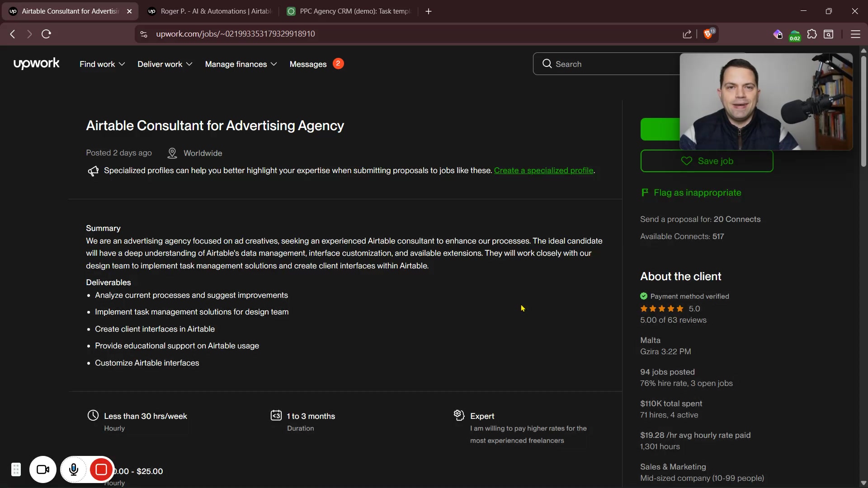Open the browser extensions puzzle icon

[812, 34]
